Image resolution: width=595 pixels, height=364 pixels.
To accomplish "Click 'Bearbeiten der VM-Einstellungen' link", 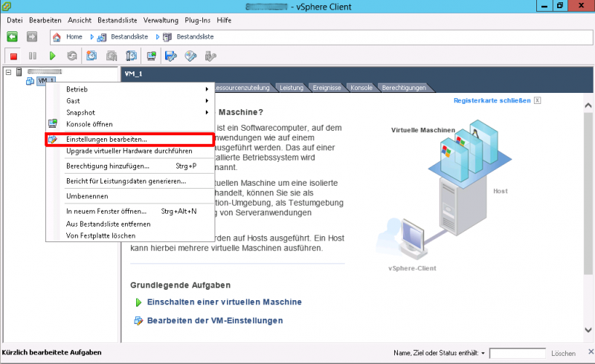I will [215, 321].
